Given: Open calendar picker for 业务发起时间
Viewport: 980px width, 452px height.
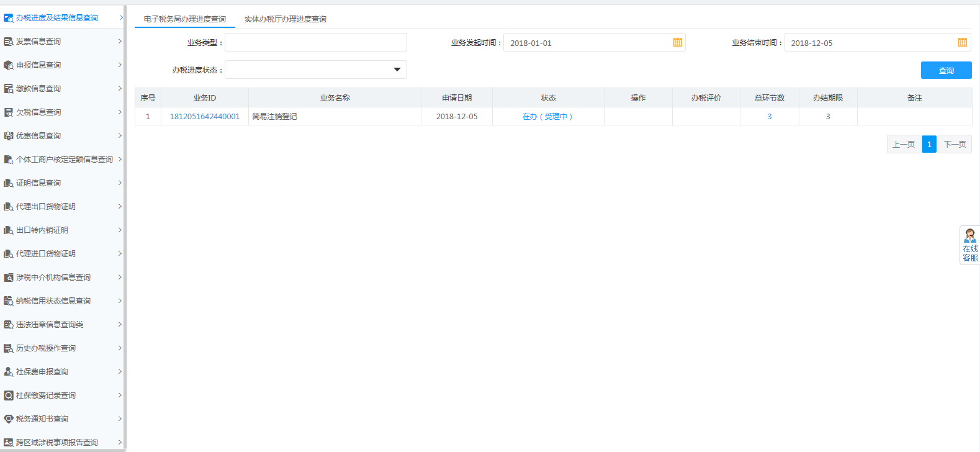Looking at the screenshot, I should (678, 42).
